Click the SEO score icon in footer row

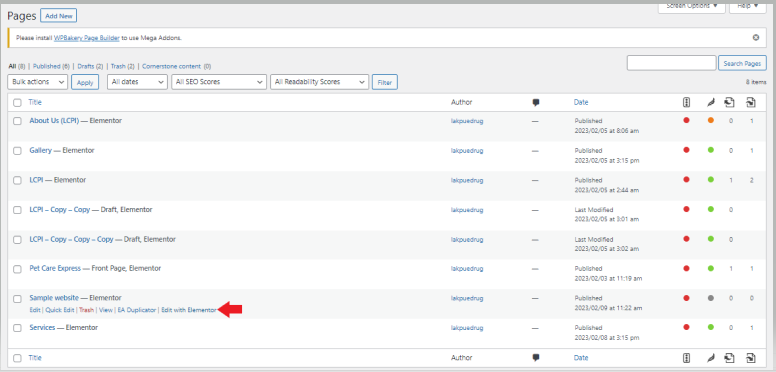686,358
